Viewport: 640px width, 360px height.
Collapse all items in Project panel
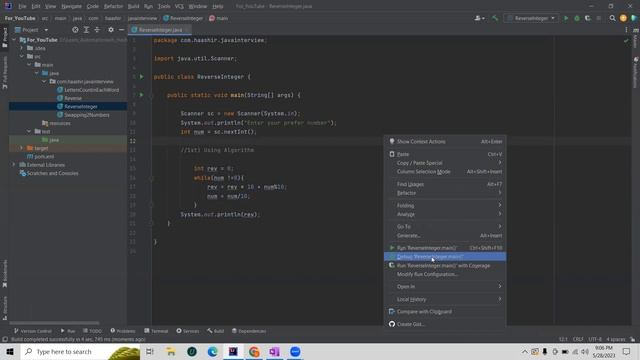point(97,30)
